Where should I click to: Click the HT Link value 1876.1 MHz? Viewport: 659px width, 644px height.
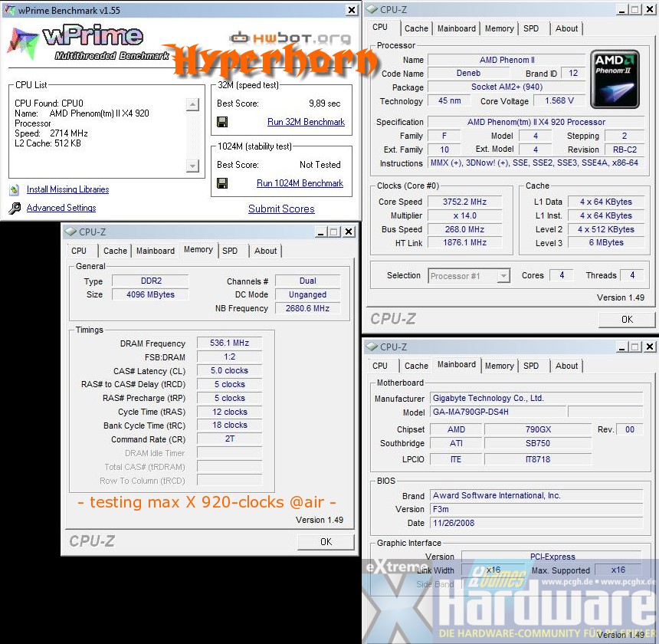point(464,242)
